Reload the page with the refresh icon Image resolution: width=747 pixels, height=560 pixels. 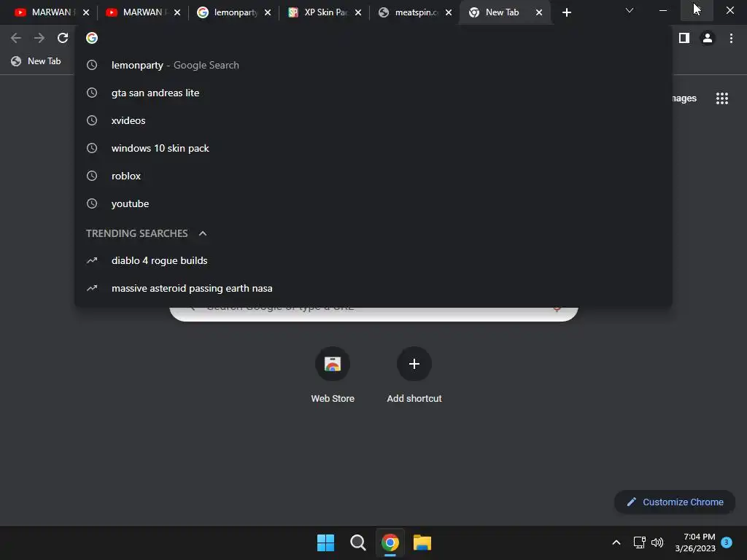63,38
